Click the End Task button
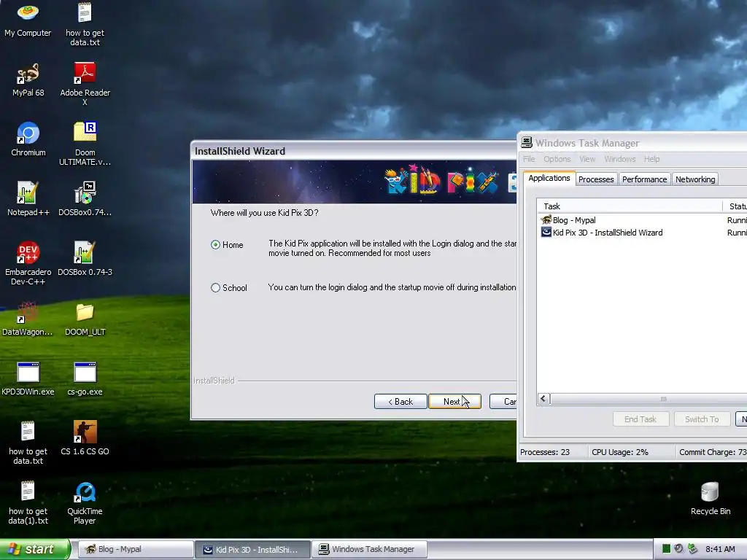 (640, 419)
